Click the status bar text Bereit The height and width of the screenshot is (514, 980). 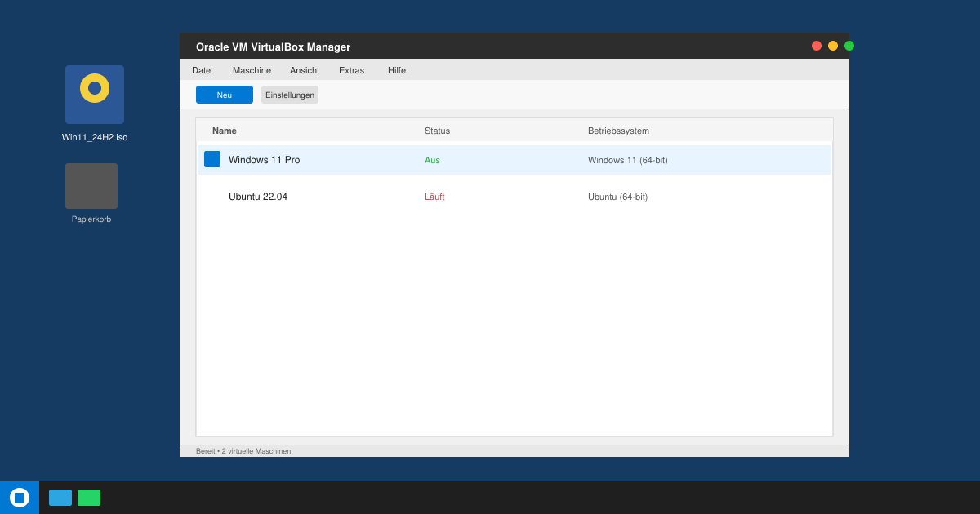pos(206,451)
